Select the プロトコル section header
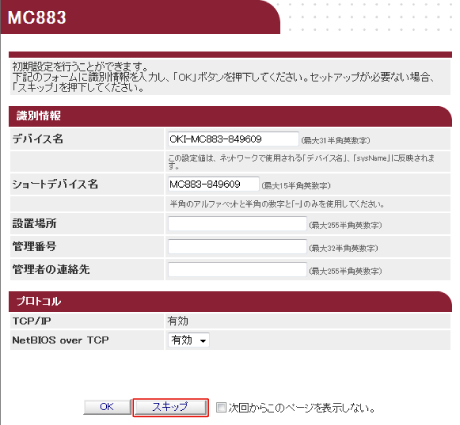Image resolution: width=460 pixels, height=425 pixels. coord(38,301)
